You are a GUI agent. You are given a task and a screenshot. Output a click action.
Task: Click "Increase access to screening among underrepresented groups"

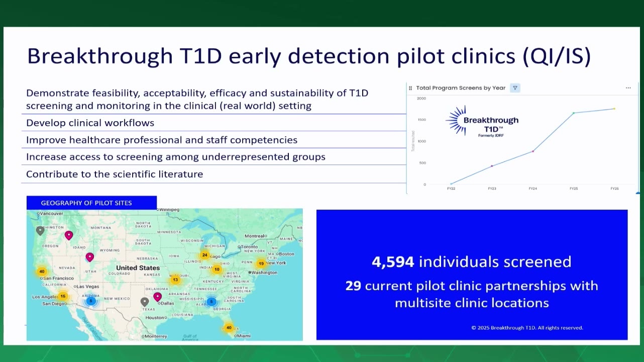(176, 157)
